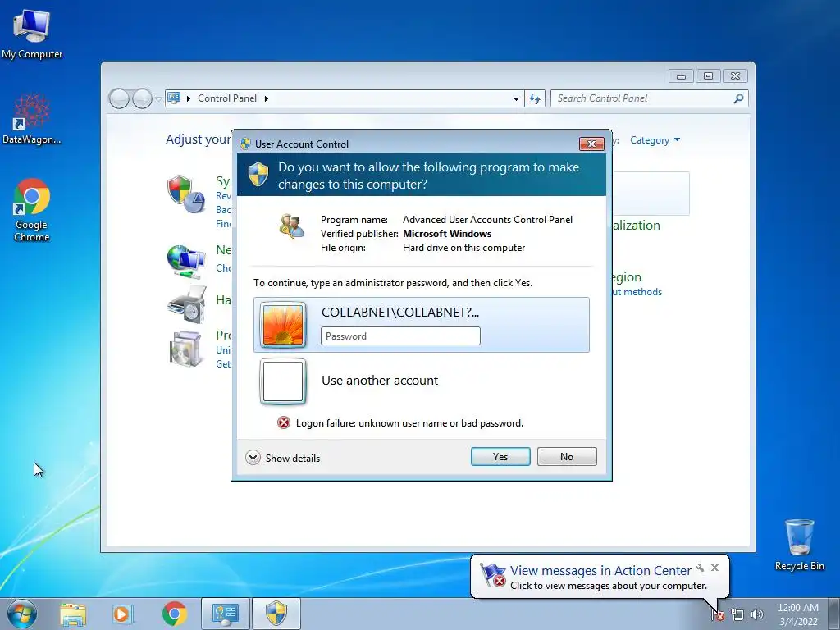Click the Control Panel address bar computer icon
This screenshot has height=630, width=840.
pos(174,98)
